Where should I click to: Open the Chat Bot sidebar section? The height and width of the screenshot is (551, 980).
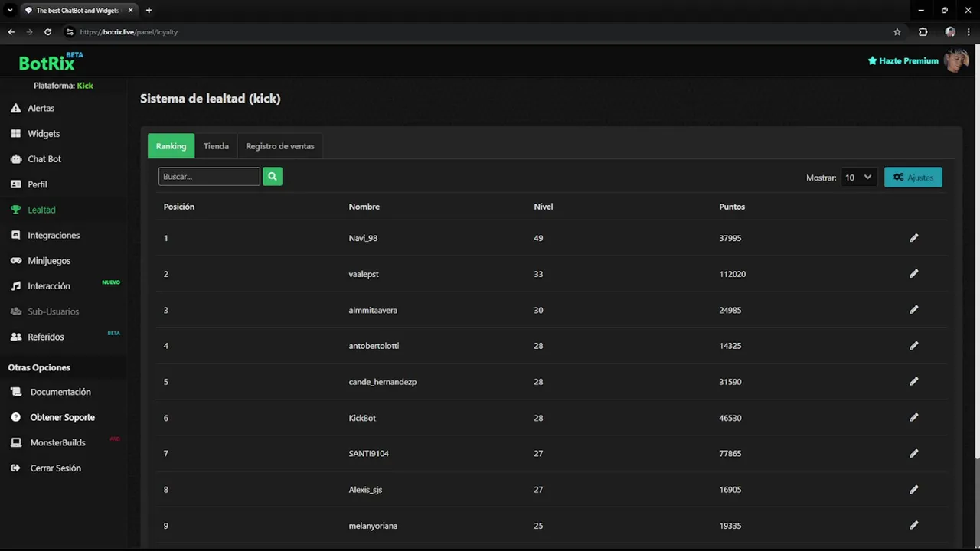click(x=44, y=159)
